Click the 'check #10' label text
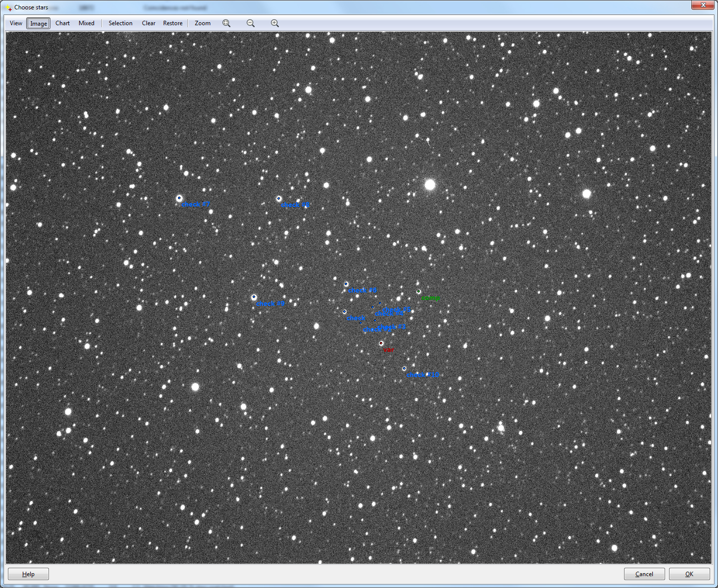 point(423,375)
